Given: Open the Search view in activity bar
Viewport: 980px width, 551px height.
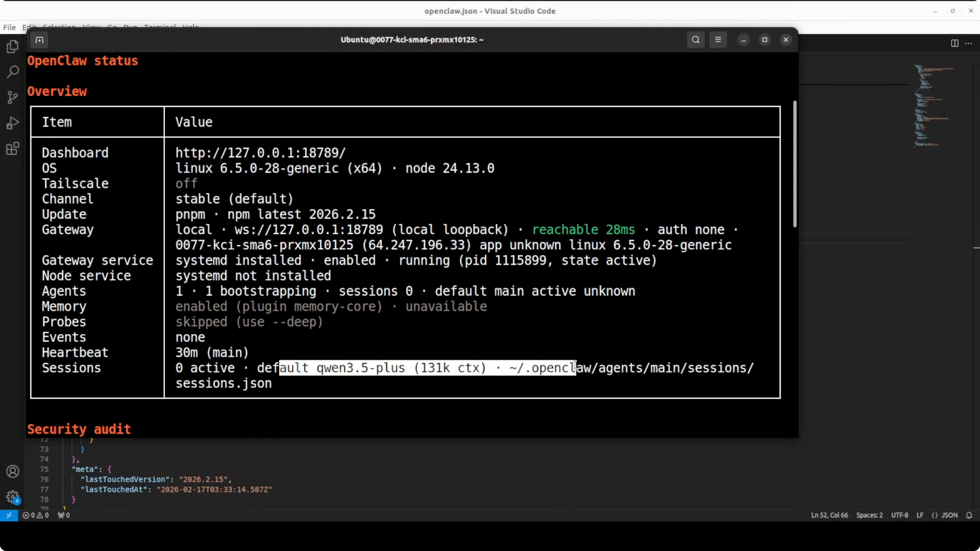Looking at the screenshot, I should (x=13, y=72).
